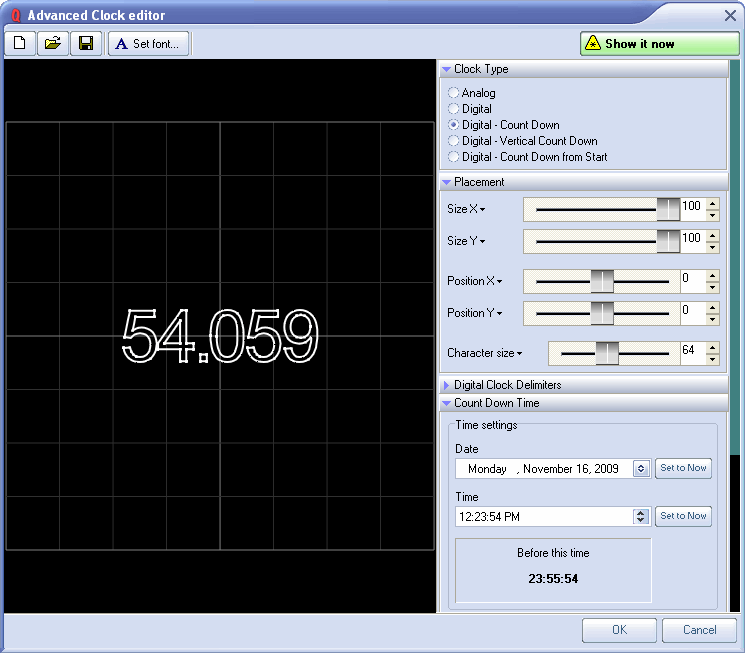Viewport: 745px width, 653px height.
Task: Select the Analog clock type
Action: pos(454,93)
